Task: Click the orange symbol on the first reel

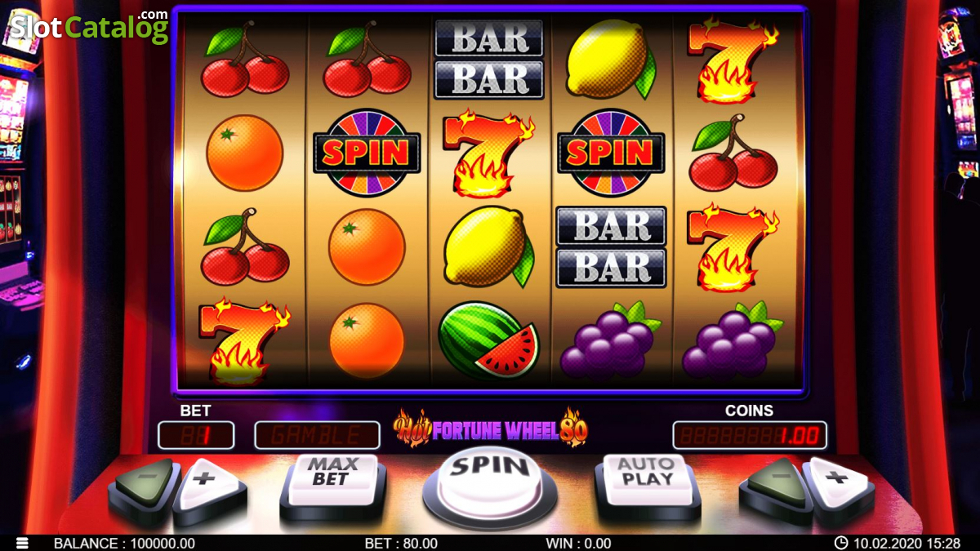Action: 244,153
